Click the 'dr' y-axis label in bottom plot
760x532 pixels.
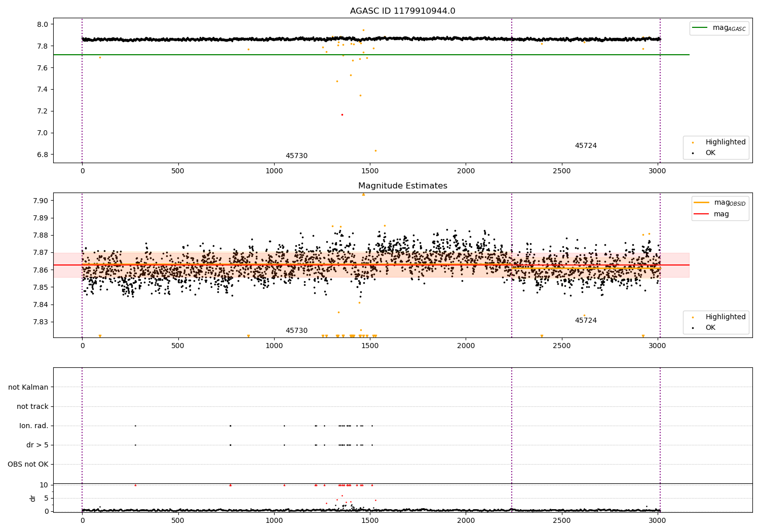(x=33, y=498)
